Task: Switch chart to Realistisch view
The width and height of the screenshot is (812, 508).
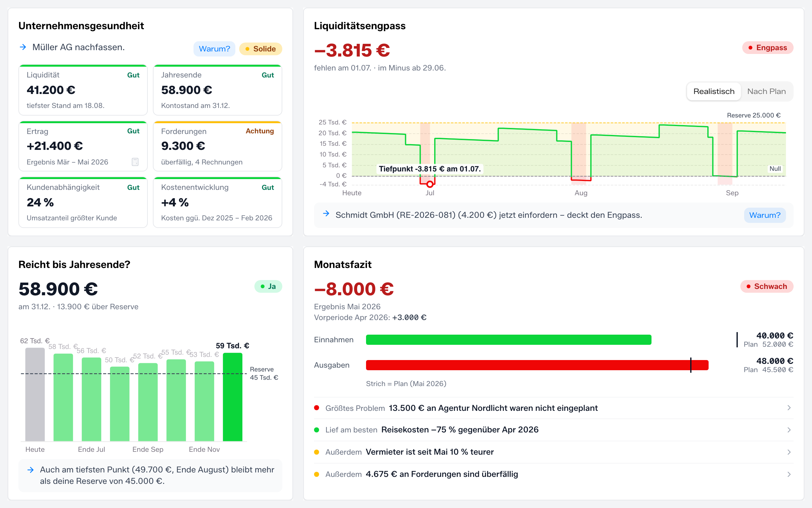Action: [x=714, y=91]
